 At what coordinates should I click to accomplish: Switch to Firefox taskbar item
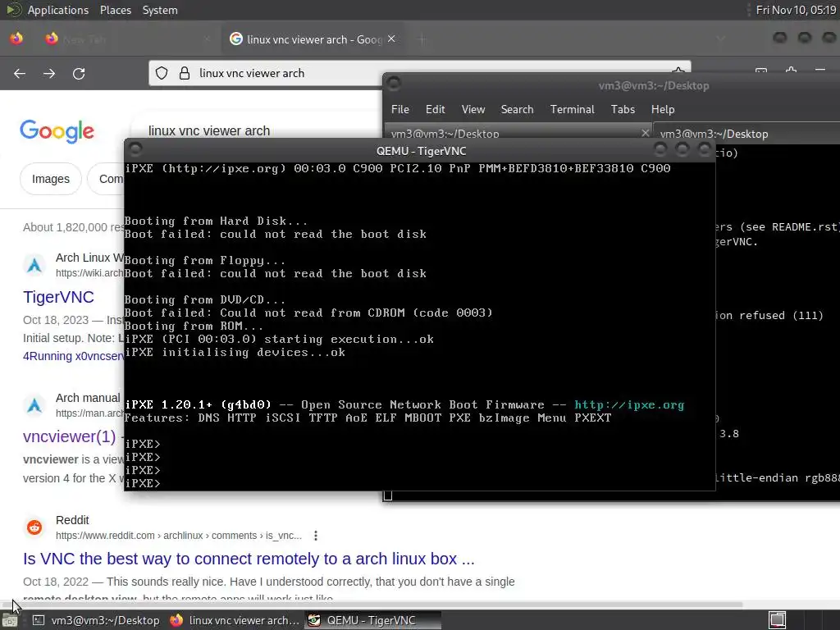click(x=234, y=620)
